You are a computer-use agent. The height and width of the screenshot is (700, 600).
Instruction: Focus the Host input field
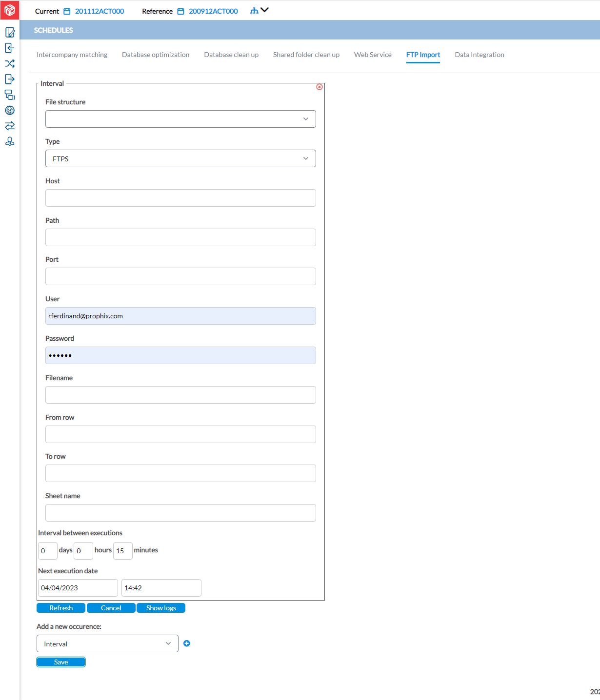[x=180, y=198]
